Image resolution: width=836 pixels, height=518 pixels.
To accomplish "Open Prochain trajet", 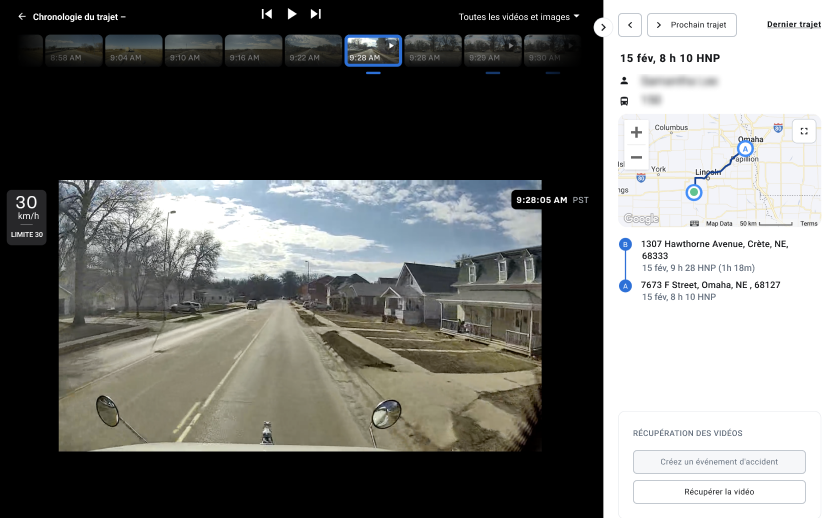I will pos(692,25).
